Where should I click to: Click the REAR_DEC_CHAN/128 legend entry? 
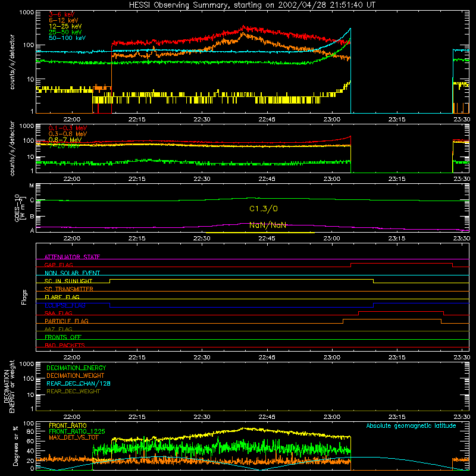coord(79,384)
